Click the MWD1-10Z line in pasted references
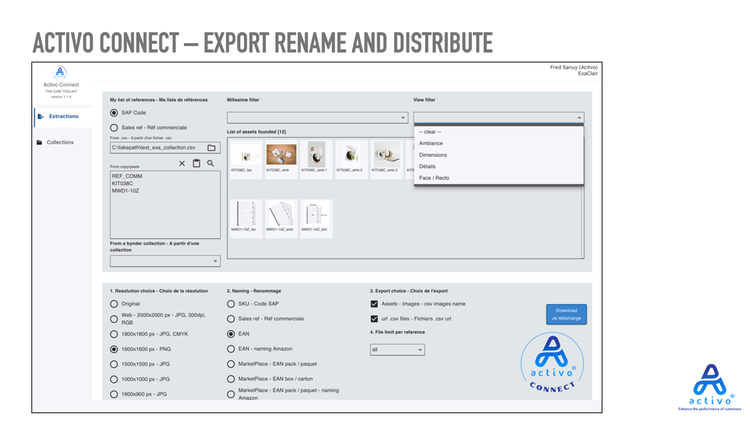This screenshot has width=750, height=422. click(x=125, y=191)
